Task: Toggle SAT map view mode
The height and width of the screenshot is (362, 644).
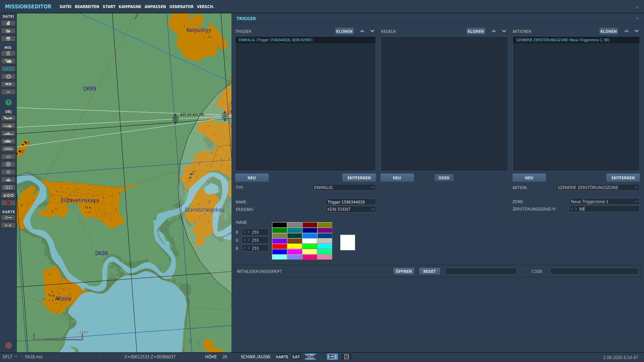Action: [296, 357]
